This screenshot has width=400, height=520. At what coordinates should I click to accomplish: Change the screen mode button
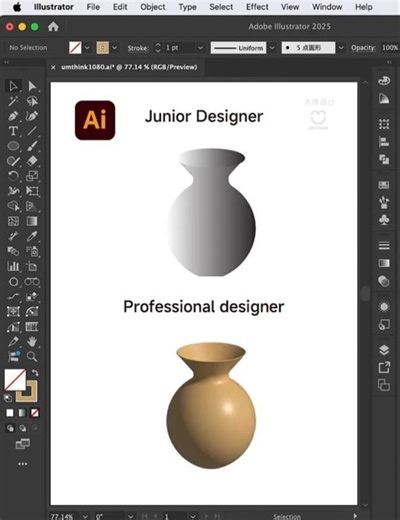[23, 444]
